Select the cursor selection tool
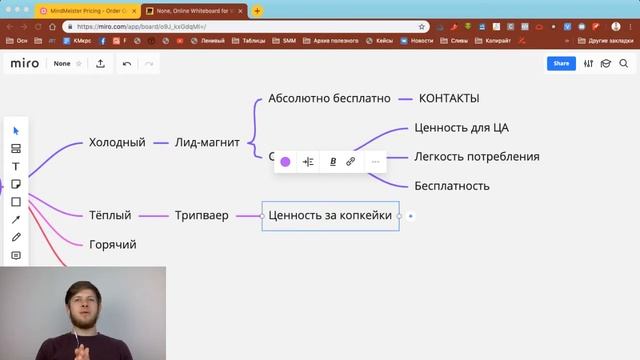 (16, 131)
